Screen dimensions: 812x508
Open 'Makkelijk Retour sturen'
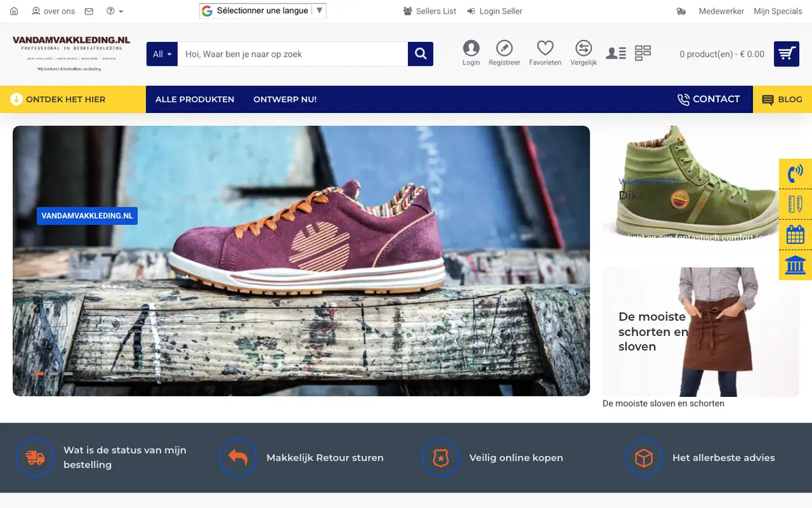pyautogui.click(x=325, y=458)
